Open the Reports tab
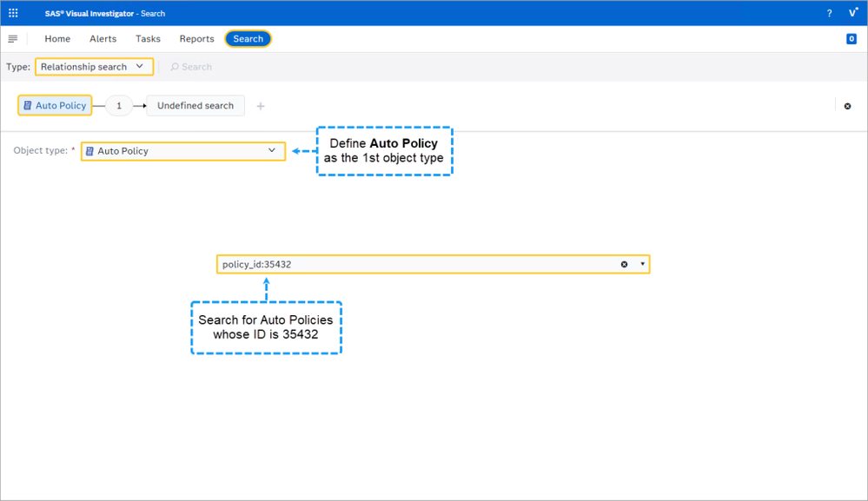Screen dimensions: 868x501 coord(196,39)
